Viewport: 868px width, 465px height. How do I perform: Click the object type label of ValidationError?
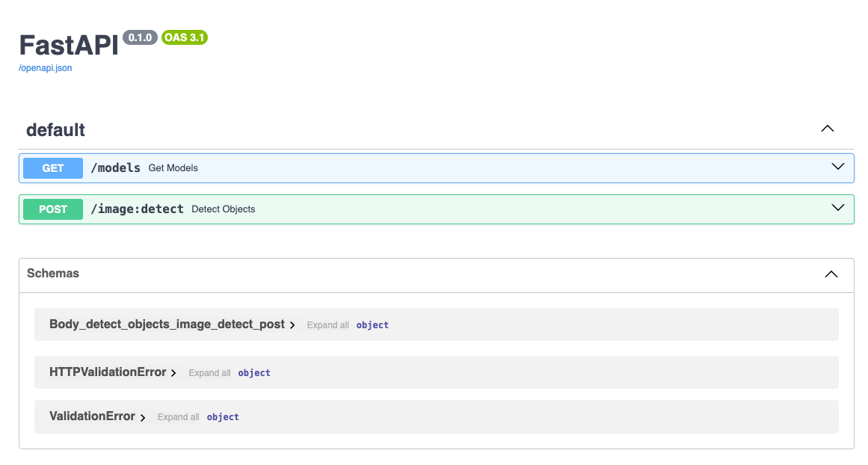coord(223,417)
